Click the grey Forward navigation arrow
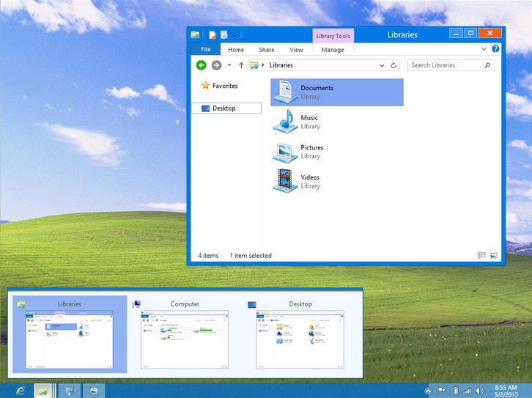 click(216, 65)
